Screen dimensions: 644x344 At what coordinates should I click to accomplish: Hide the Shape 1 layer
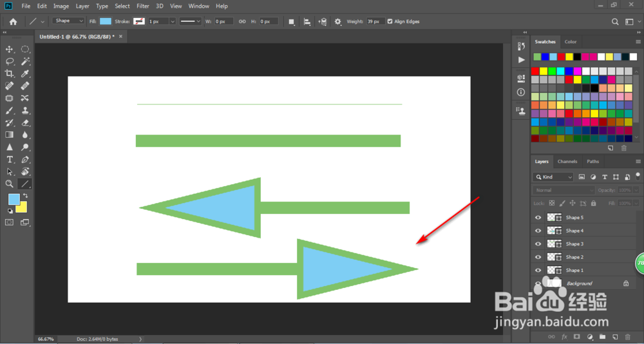pos(538,270)
